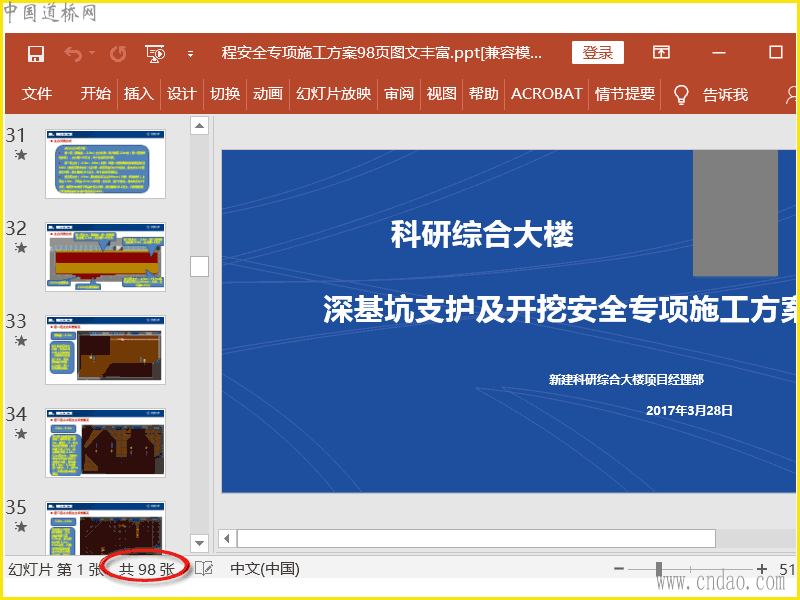Click horizontal scrollbar left arrow

pos(227,539)
